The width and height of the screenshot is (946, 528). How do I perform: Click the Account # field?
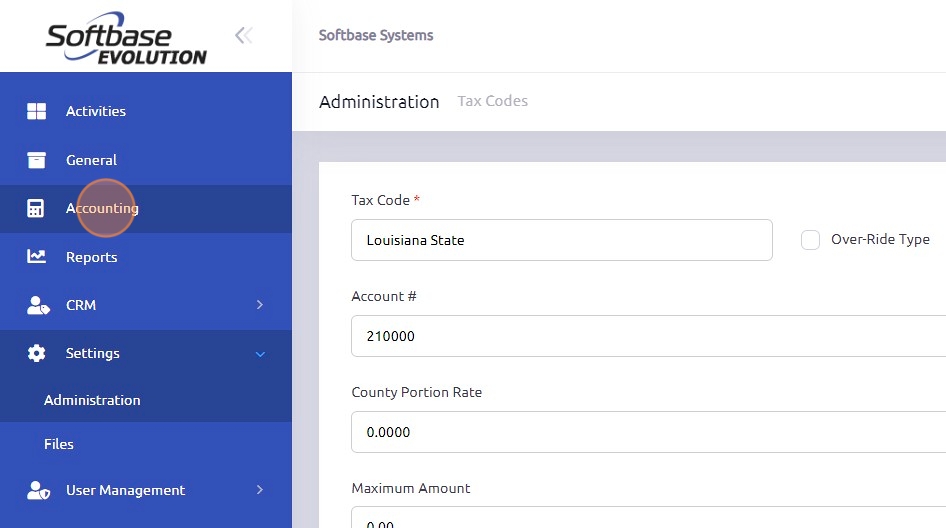tap(649, 336)
